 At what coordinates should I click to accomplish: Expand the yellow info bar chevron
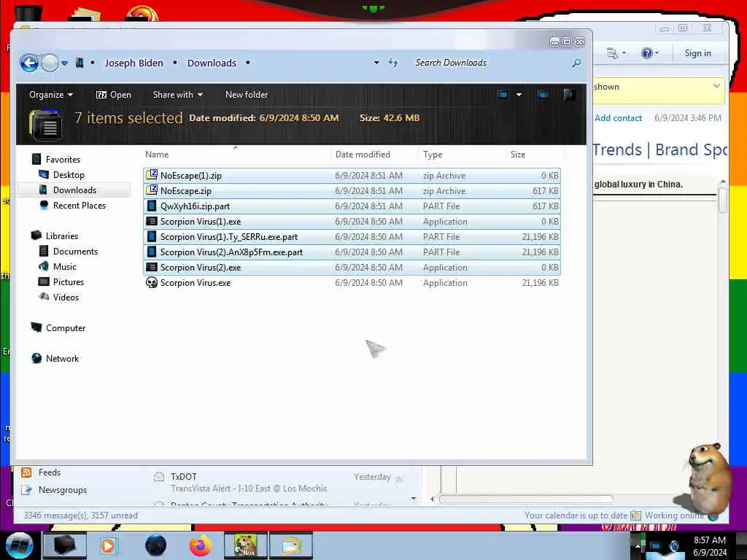716,86
